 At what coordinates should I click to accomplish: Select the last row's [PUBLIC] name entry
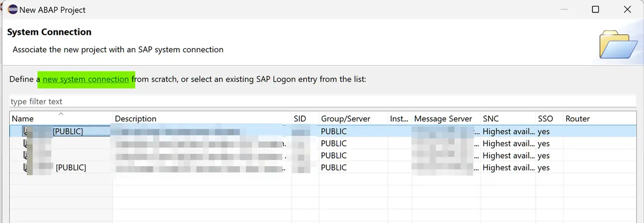click(x=71, y=168)
